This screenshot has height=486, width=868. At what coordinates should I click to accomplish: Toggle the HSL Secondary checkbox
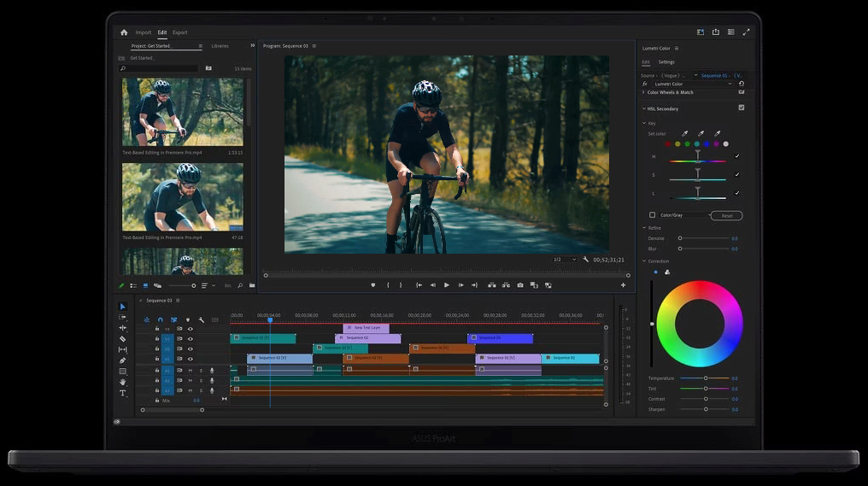(x=741, y=108)
